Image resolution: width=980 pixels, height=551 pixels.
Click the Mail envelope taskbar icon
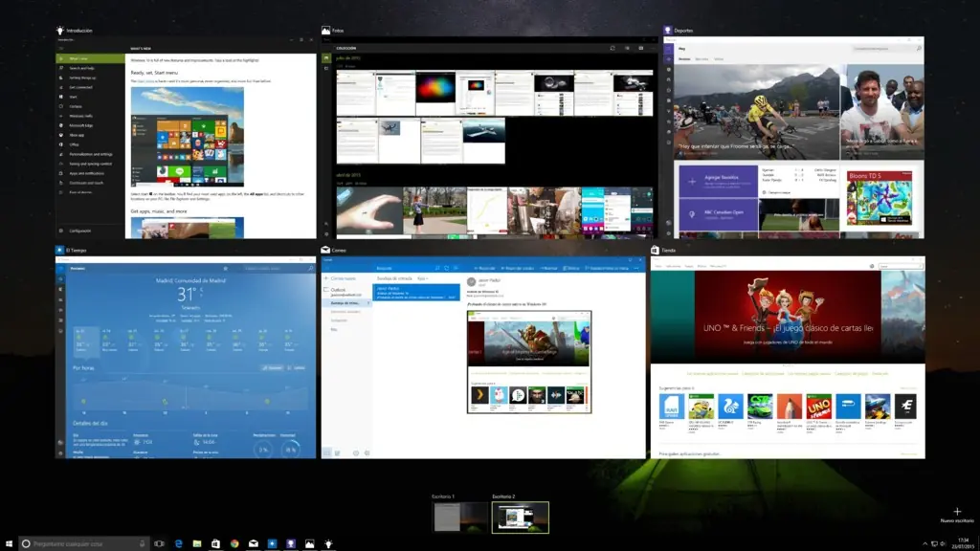coord(253,543)
